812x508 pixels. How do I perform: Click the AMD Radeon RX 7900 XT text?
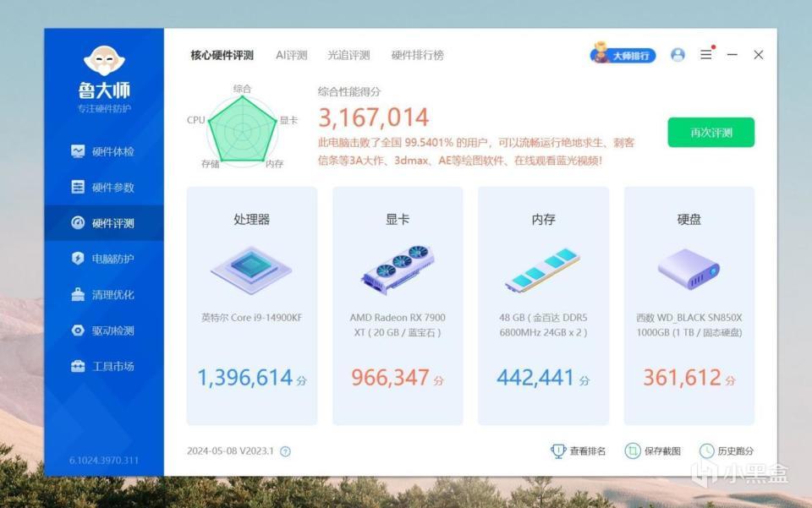pos(398,325)
